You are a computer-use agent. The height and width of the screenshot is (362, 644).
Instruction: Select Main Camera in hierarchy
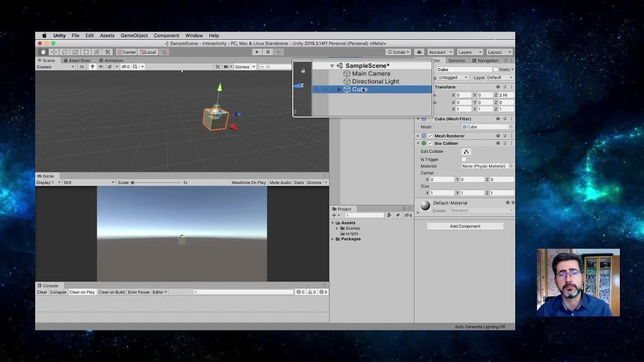371,73
